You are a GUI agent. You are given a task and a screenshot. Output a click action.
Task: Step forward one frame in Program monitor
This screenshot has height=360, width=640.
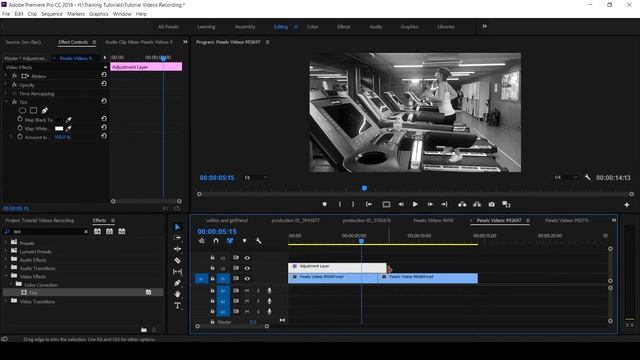point(430,204)
